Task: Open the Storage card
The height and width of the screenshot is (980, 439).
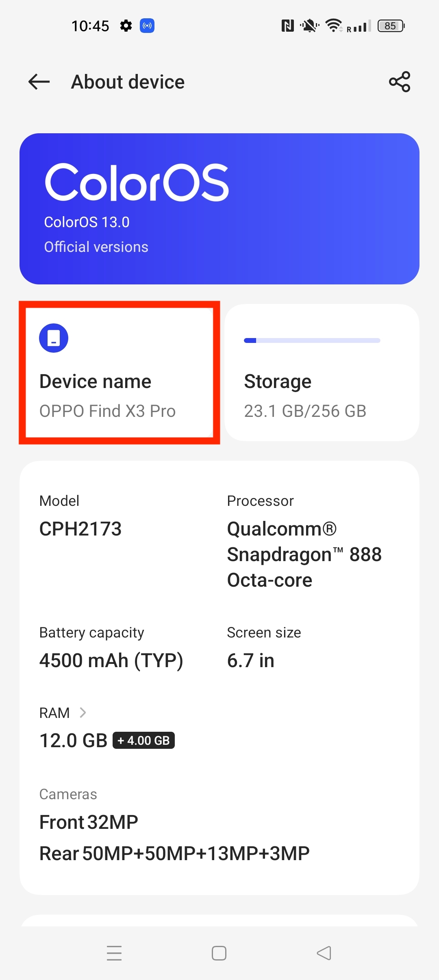Action: (x=322, y=373)
